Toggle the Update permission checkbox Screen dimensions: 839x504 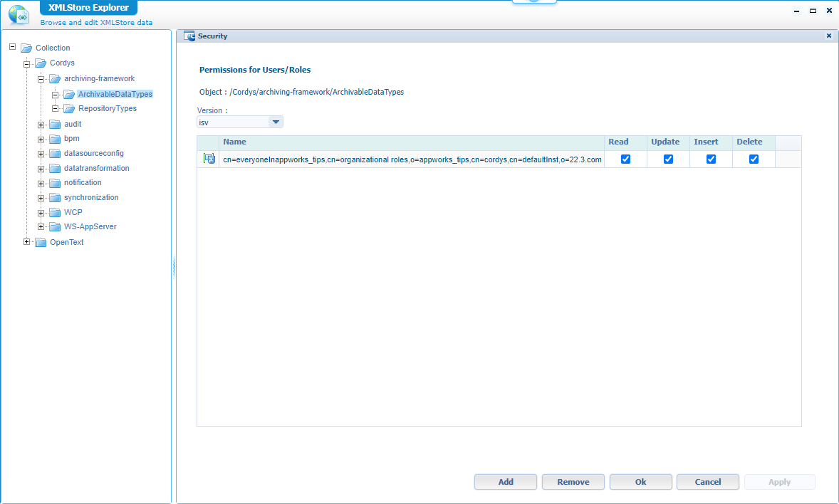(x=668, y=159)
